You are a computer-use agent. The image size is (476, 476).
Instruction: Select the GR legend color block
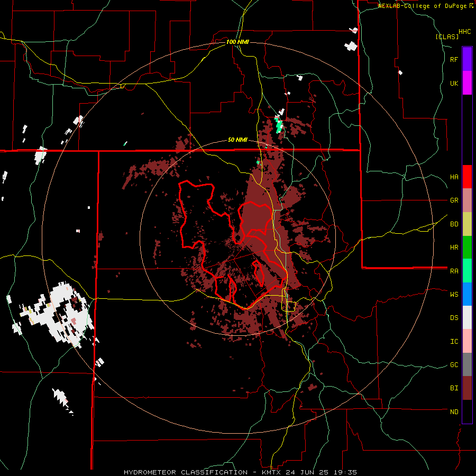tap(467, 200)
